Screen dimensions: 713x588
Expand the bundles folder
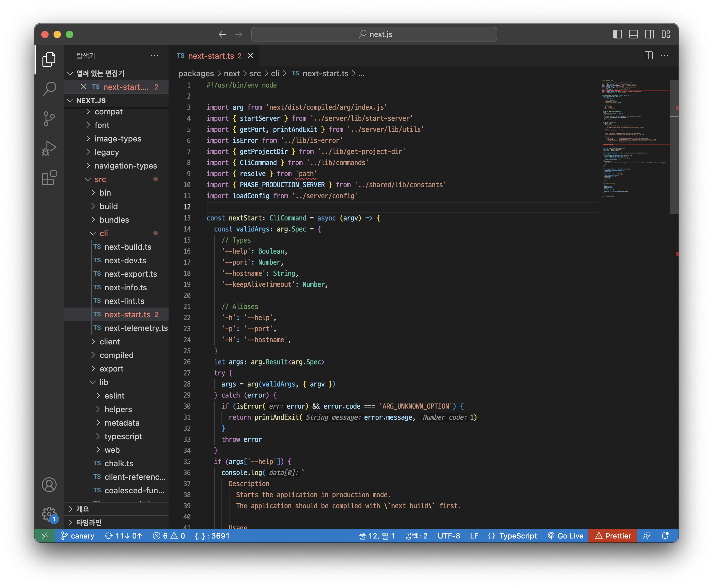(x=116, y=220)
